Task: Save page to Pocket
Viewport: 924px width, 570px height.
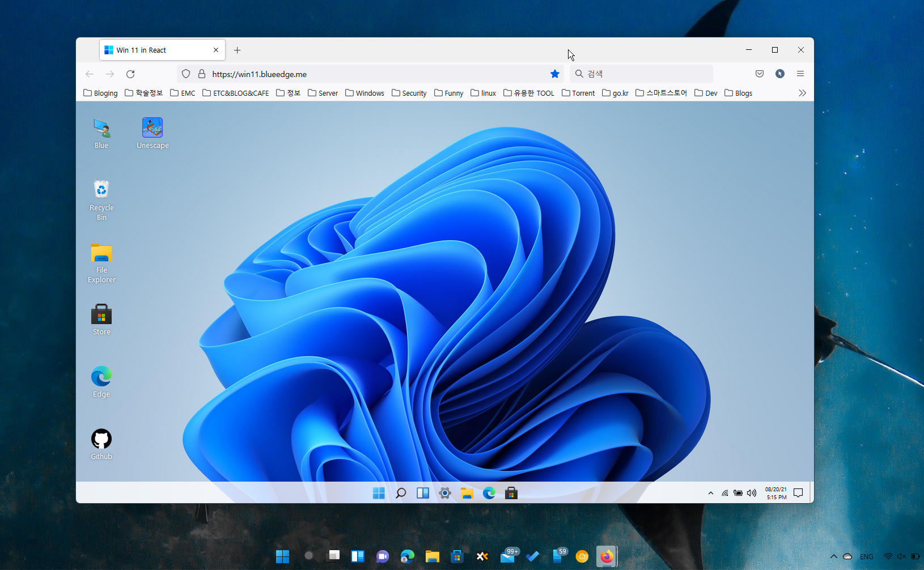Action: point(760,74)
